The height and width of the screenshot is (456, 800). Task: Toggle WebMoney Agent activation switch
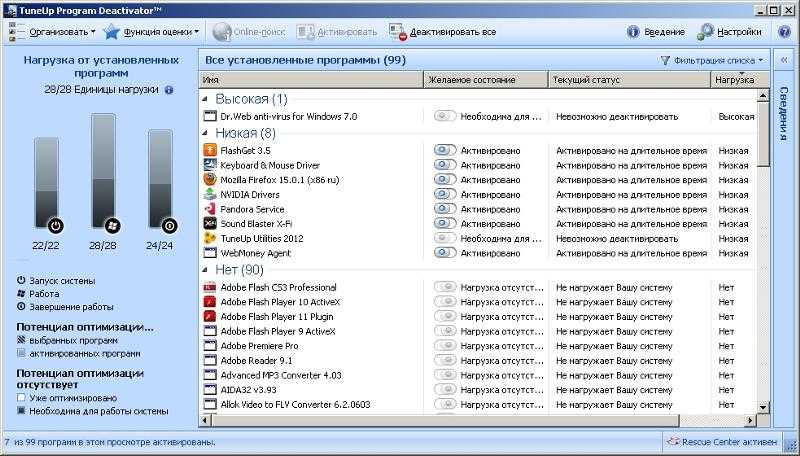pyautogui.click(x=445, y=253)
